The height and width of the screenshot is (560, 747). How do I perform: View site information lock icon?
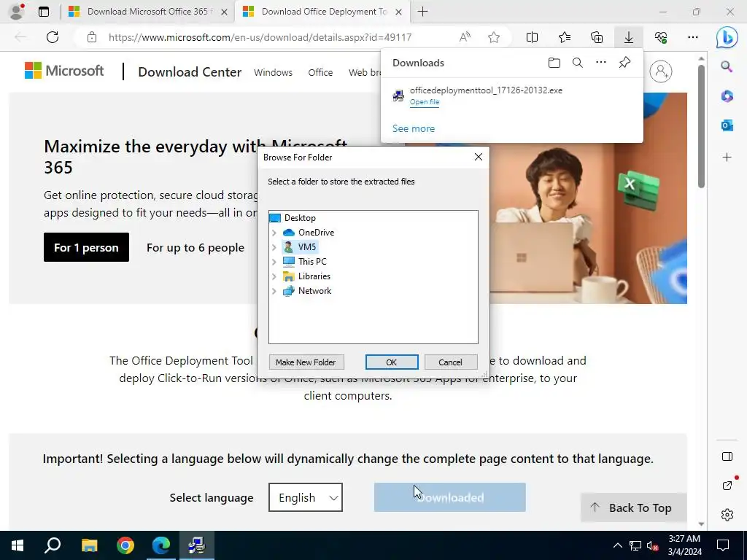tap(92, 37)
